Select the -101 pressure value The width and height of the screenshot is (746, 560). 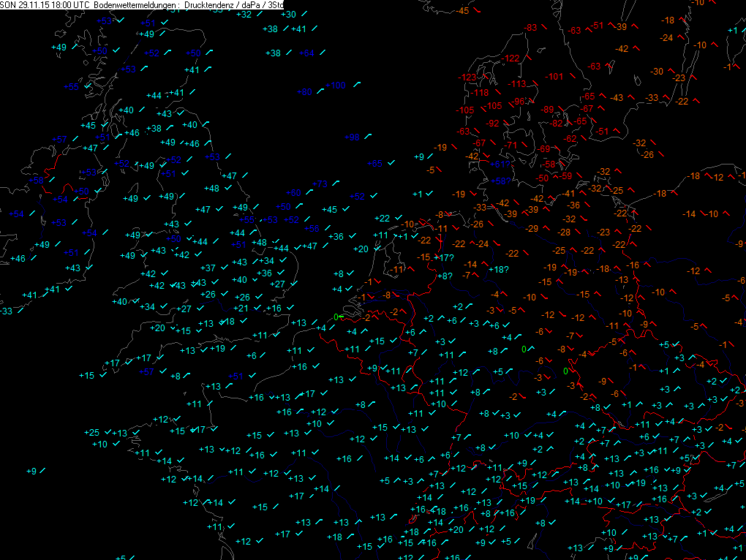(555, 77)
